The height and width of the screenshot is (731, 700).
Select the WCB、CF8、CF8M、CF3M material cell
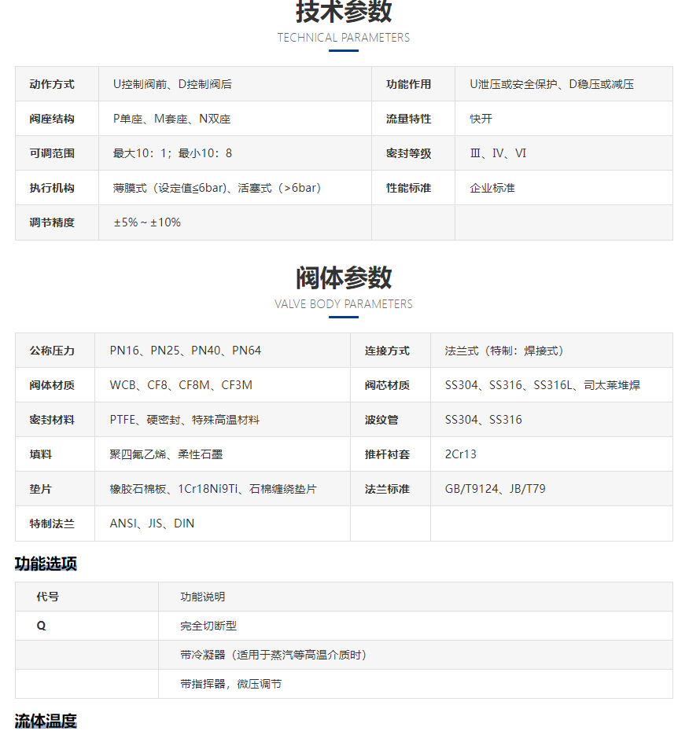click(181, 385)
